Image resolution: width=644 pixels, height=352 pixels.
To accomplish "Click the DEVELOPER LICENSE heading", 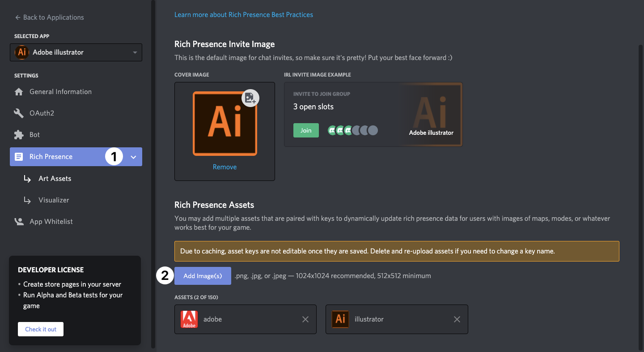I will click(x=51, y=270).
